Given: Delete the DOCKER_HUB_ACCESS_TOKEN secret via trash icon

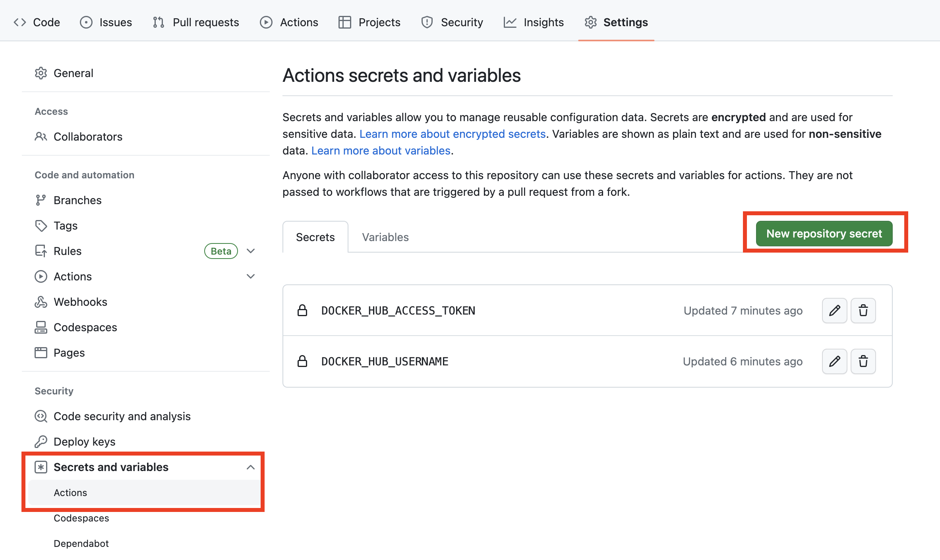Looking at the screenshot, I should pyautogui.click(x=863, y=311).
